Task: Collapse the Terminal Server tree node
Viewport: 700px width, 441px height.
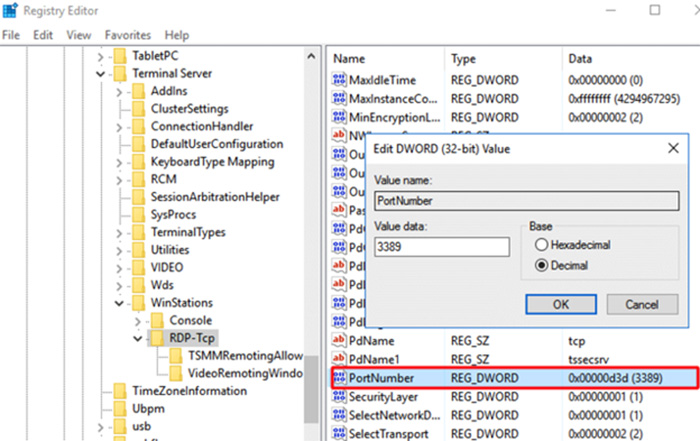Action: point(100,74)
